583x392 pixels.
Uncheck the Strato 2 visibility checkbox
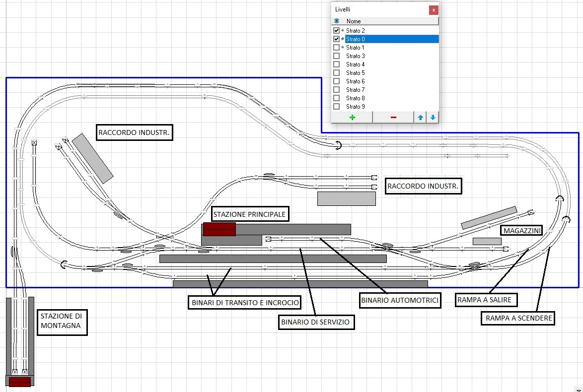click(336, 31)
